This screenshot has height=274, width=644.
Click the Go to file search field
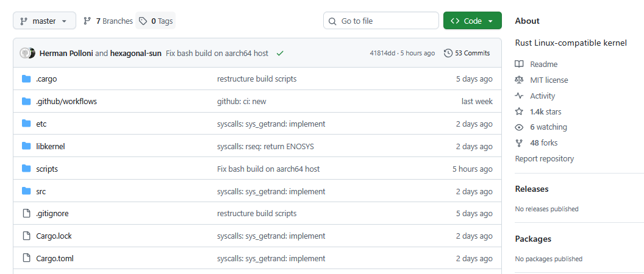[x=381, y=21]
